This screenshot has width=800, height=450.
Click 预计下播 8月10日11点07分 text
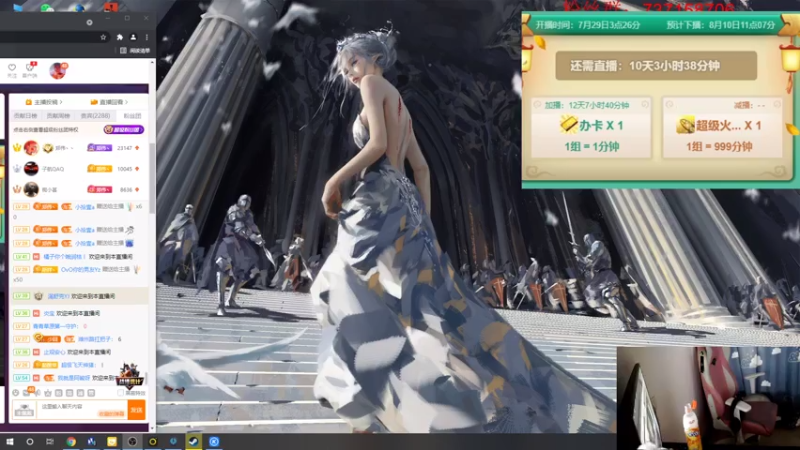coord(721,25)
